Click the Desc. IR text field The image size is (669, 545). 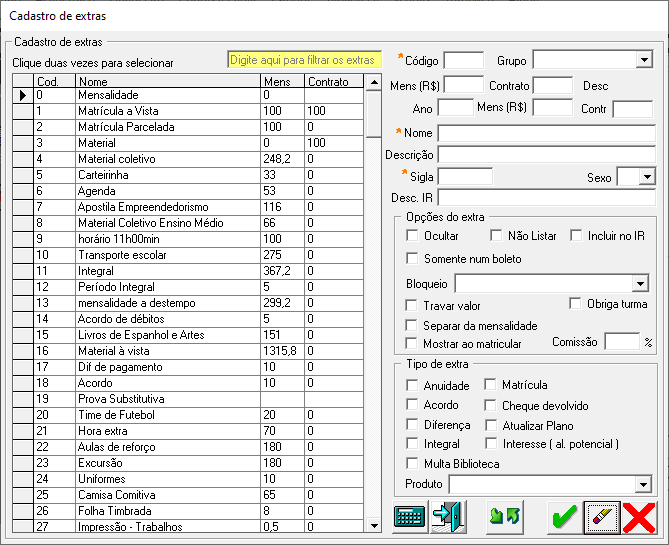pos(547,198)
